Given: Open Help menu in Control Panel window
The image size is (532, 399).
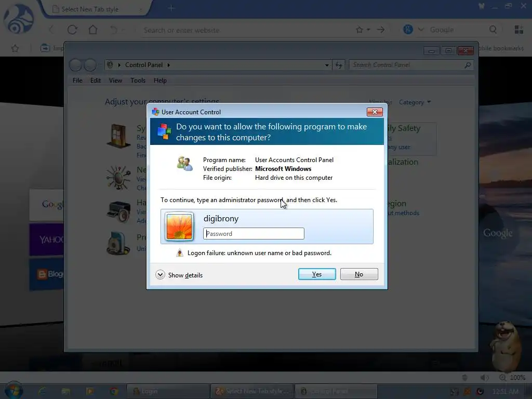Looking at the screenshot, I should pyautogui.click(x=160, y=81).
